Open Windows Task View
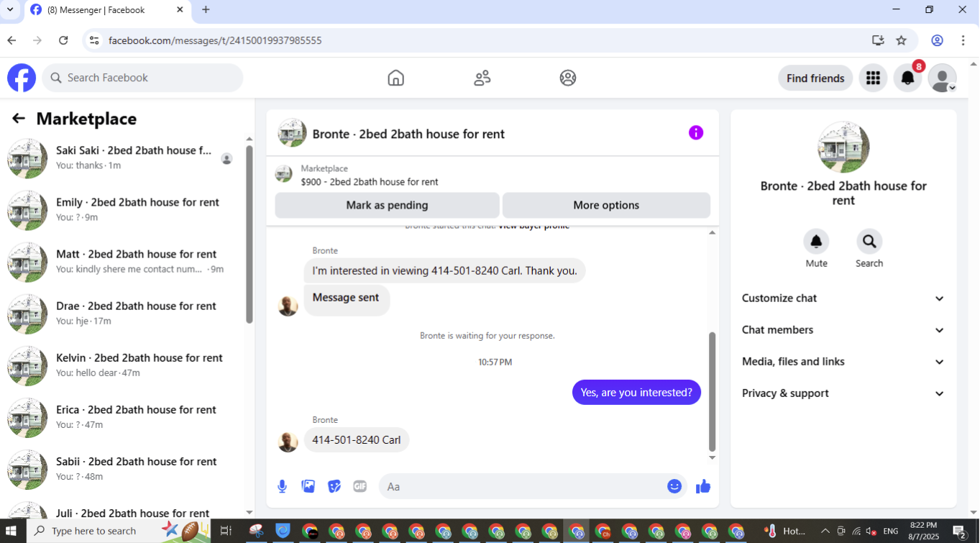 (226, 531)
